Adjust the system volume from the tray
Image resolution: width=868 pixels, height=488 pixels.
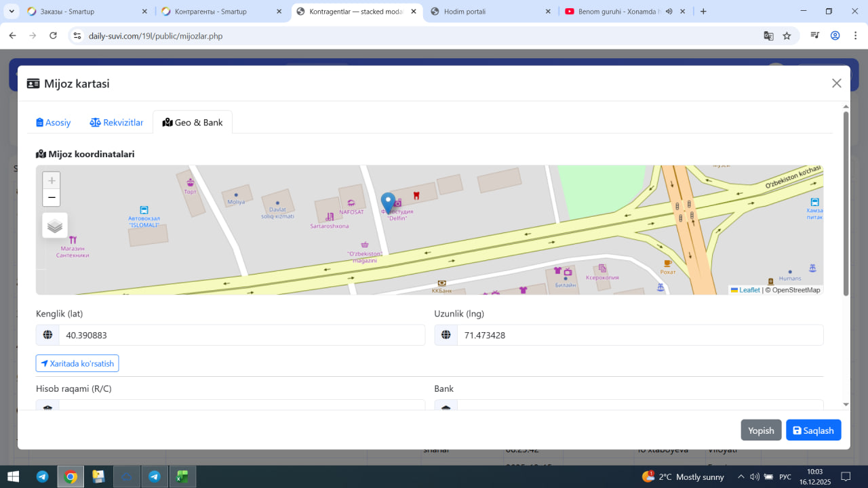coord(755,476)
